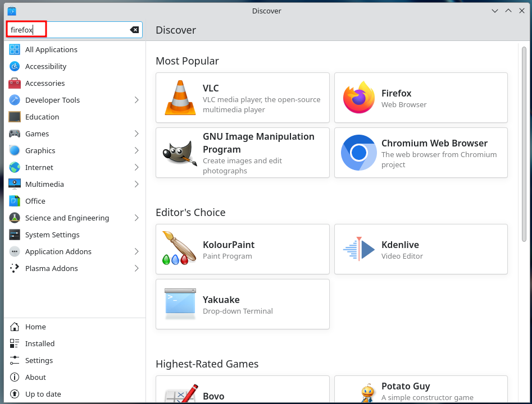Check the Up to date status
Viewport: 532px width, 404px height.
point(43,394)
